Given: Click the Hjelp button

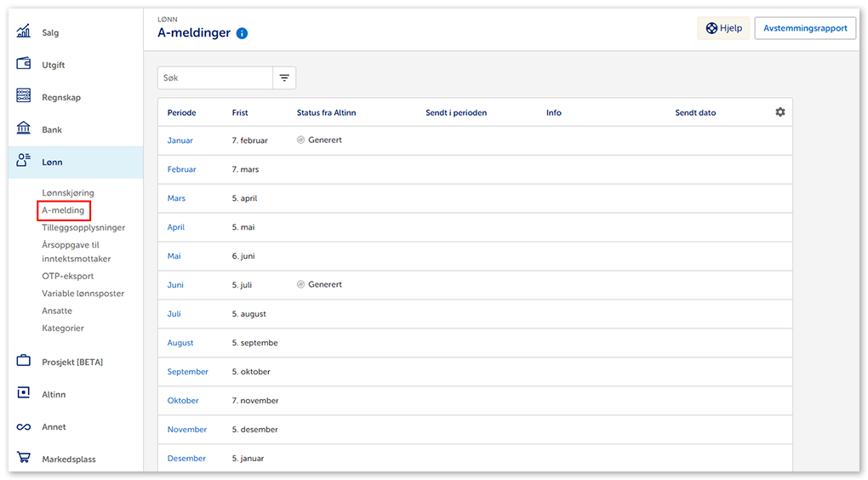Looking at the screenshot, I should (x=723, y=28).
